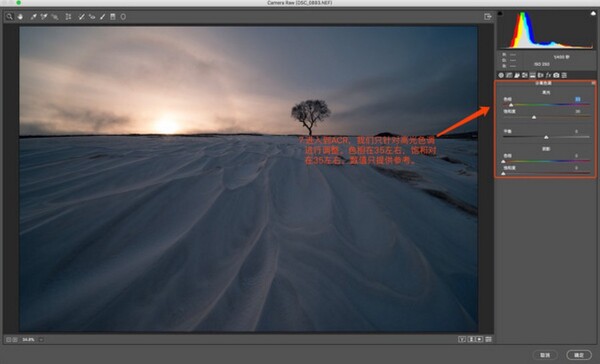Open the Split Toning panel options menu
600x364 pixels.
pos(593,83)
